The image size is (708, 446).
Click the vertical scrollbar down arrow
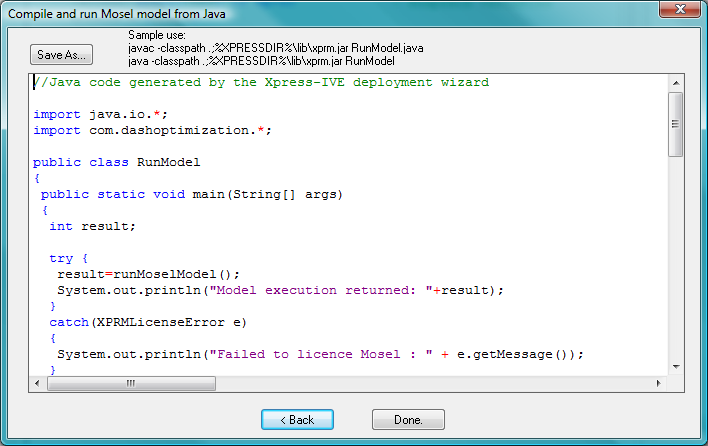(675, 366)
